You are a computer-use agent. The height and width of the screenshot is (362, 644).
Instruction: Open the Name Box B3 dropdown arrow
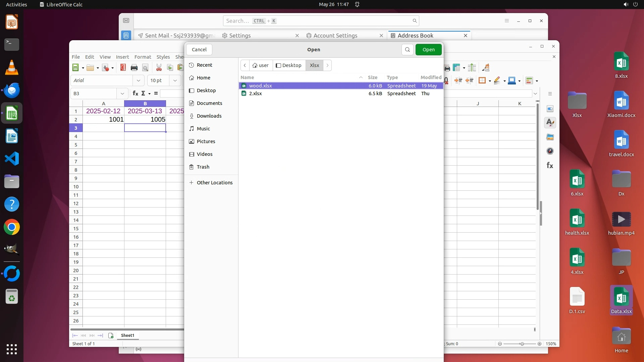pyautogui.click(x=122, y=94)
